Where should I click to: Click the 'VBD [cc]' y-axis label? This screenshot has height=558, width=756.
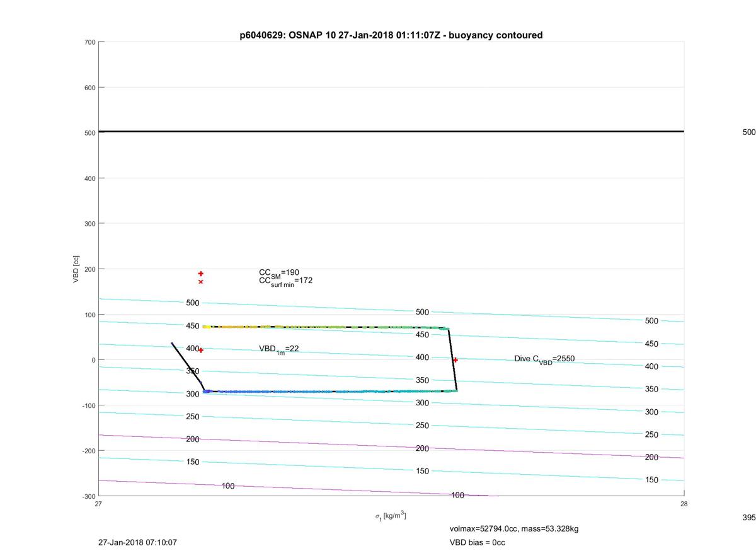76,269
